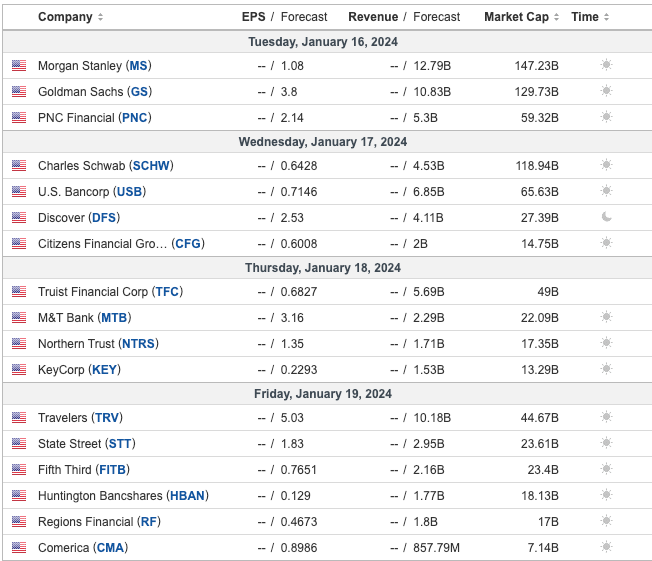Viewport: 652px width, 561px height.
Task: Click the sun pre-market icon for Comerica
Action: (x=607, y=547)
